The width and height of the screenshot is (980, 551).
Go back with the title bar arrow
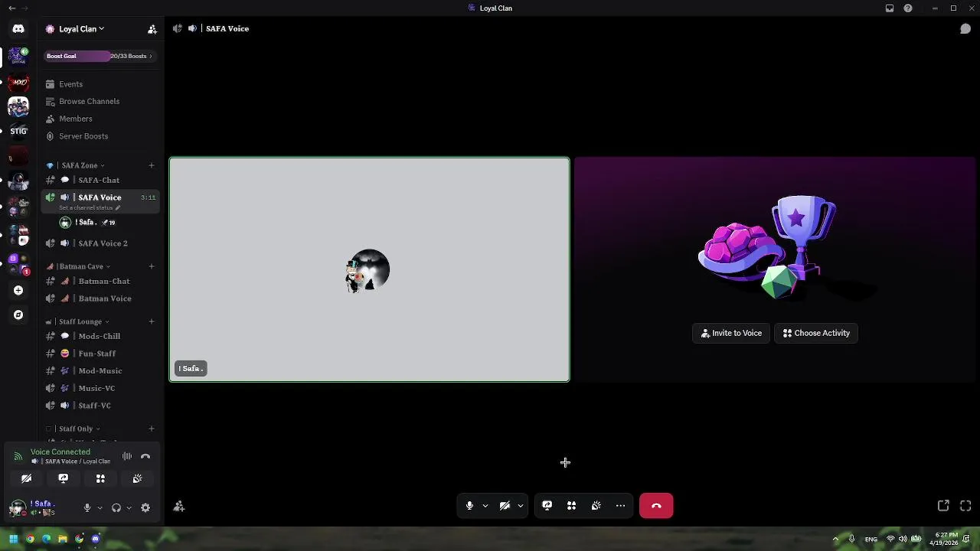11,8
